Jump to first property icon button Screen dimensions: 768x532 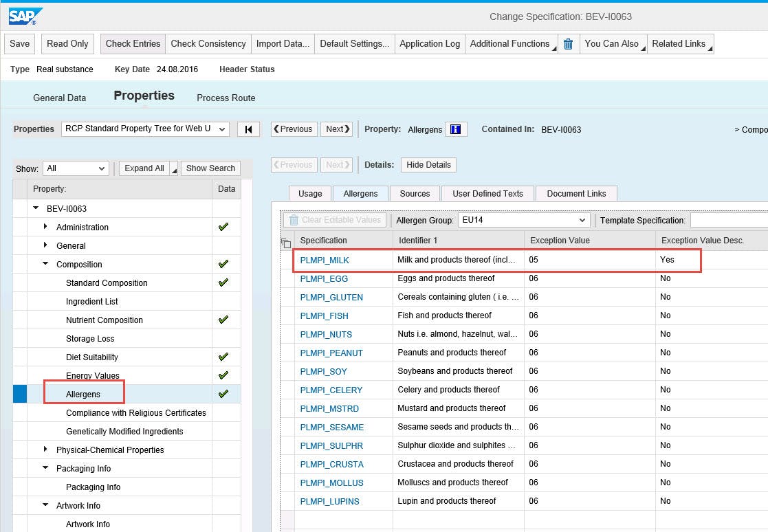248,129
